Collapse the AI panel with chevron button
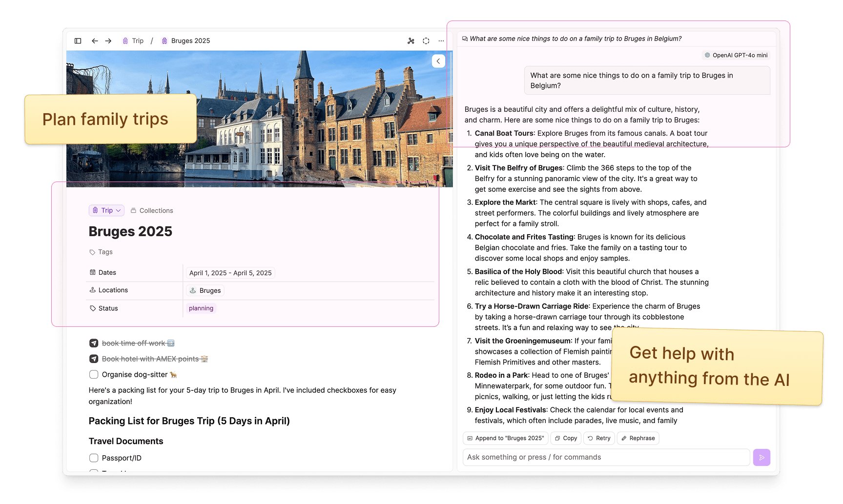This screenshot has height=504, width=843. coord(438,61)
